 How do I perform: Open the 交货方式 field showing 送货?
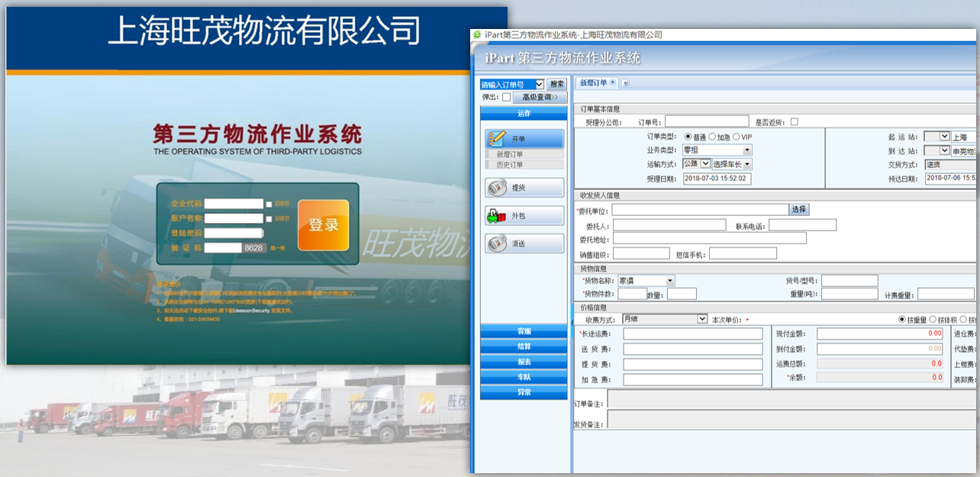tap(950, 164)
